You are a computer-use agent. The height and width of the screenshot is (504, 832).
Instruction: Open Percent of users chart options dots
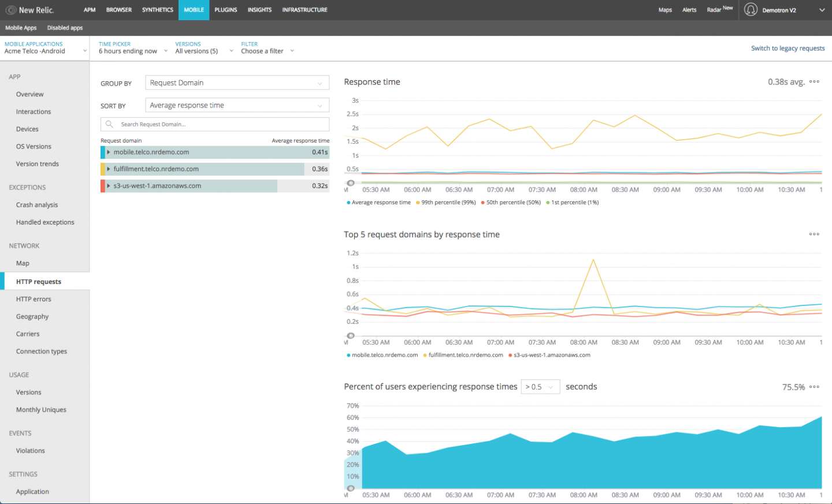point(814,387)
